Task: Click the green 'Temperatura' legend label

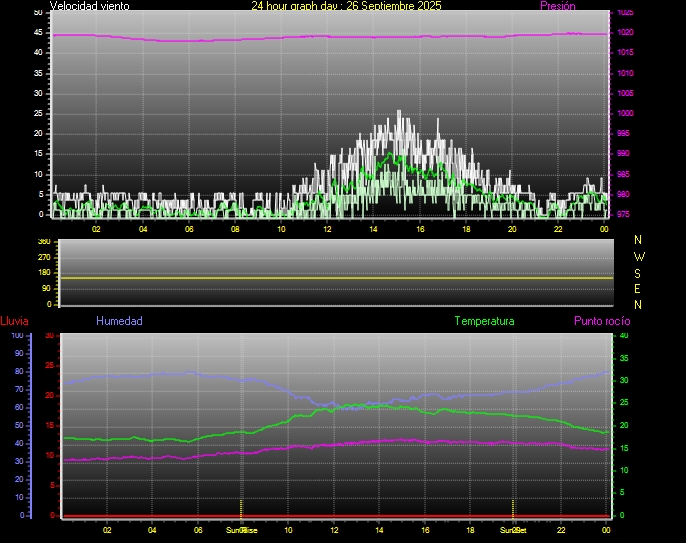Action: coord(484,321)
